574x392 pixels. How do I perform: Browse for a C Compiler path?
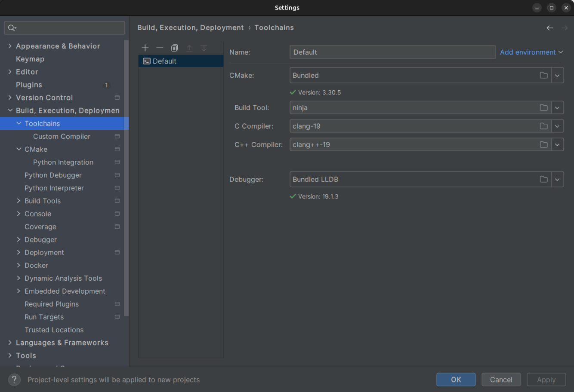pos(543,126)
